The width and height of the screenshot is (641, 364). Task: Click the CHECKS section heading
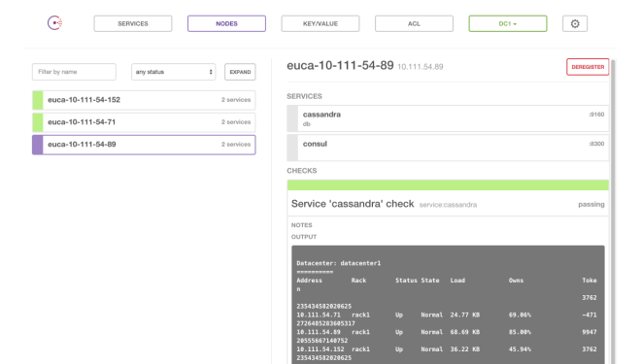[302, 171]
